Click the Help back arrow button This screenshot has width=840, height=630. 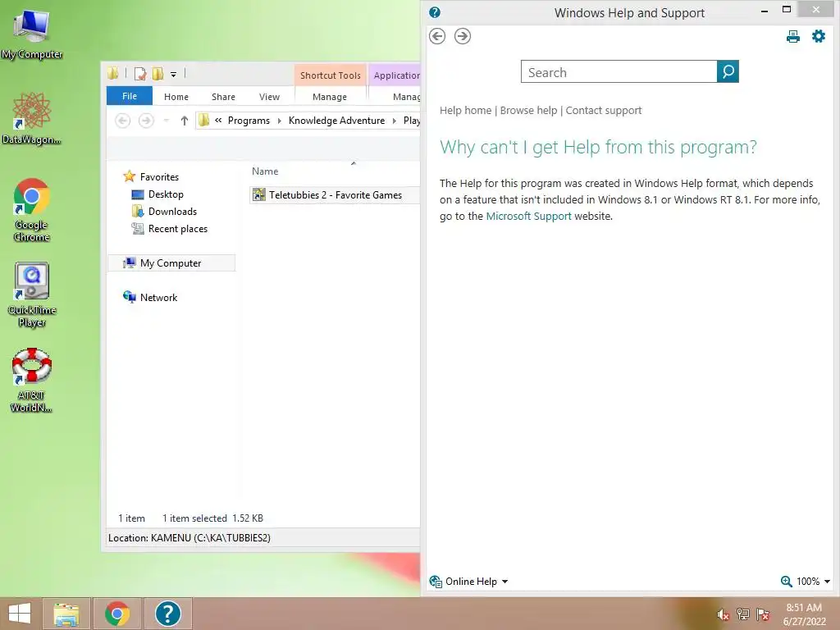(437, 36)
